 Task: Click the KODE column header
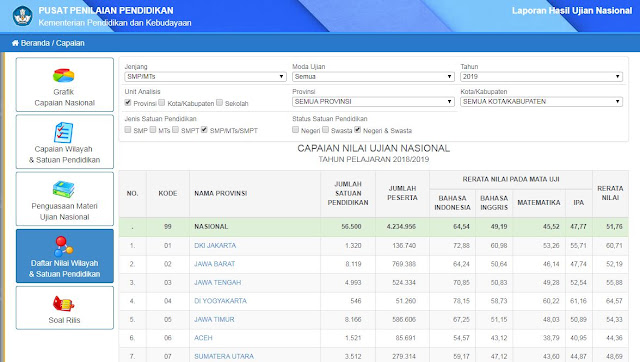pos(168,193)
